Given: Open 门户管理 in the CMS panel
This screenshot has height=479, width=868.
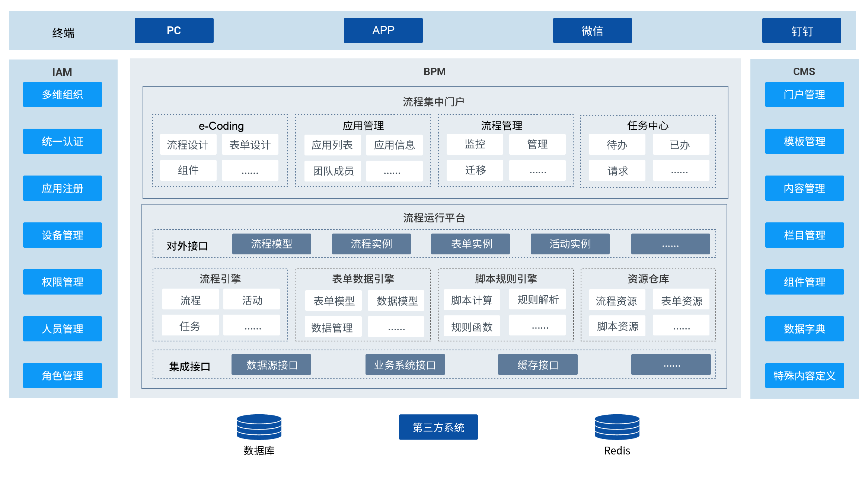Looking at the screenshot, I should (805, 94).
